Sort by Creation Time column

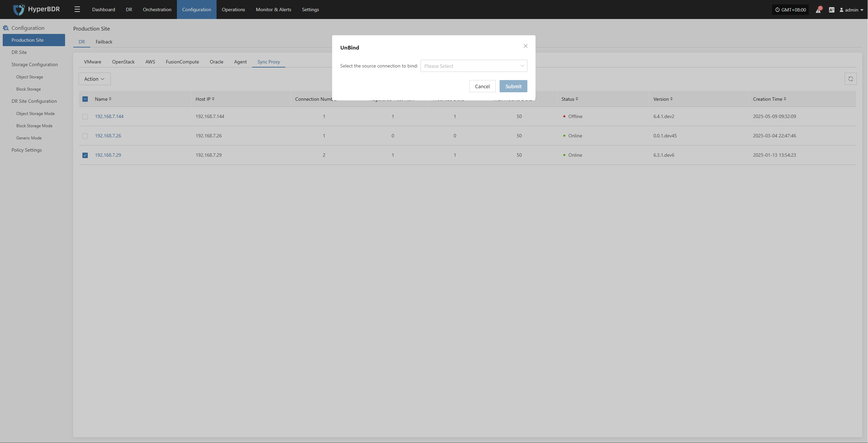tap(785, 99)
